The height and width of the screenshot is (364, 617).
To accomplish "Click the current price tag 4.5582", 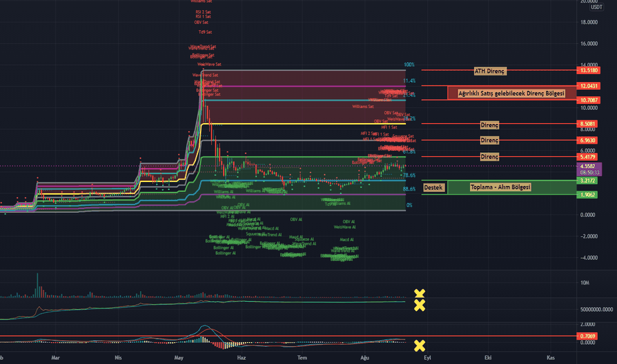I will click(x=589, y=167).
